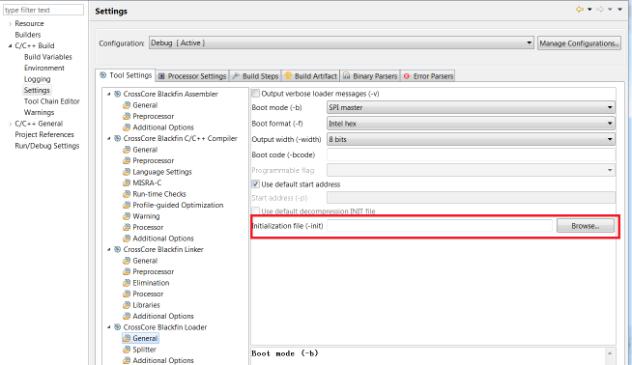This screenshot has width=632, height=365.
Task: Select the Tool Settings tab
Action: (125, 75)
